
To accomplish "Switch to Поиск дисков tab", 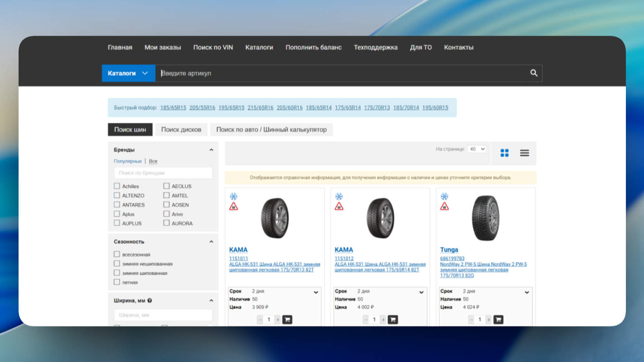I will 181,130.
